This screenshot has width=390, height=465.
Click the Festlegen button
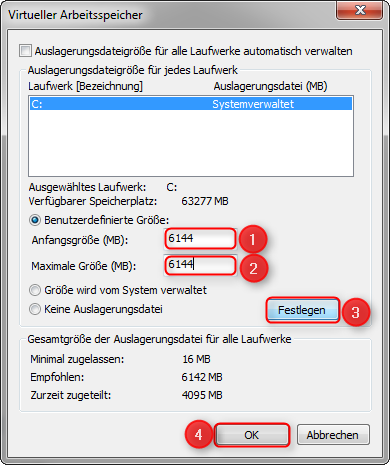point(302,310)
